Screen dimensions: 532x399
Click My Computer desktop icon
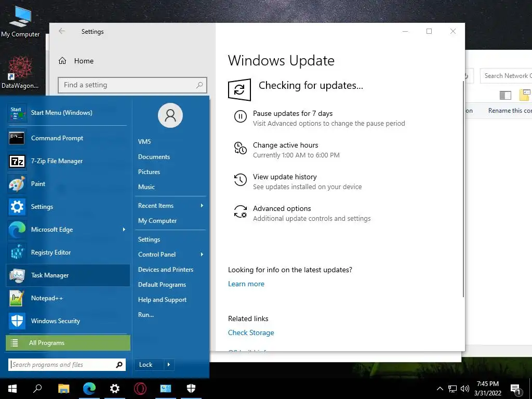(20, 21)
